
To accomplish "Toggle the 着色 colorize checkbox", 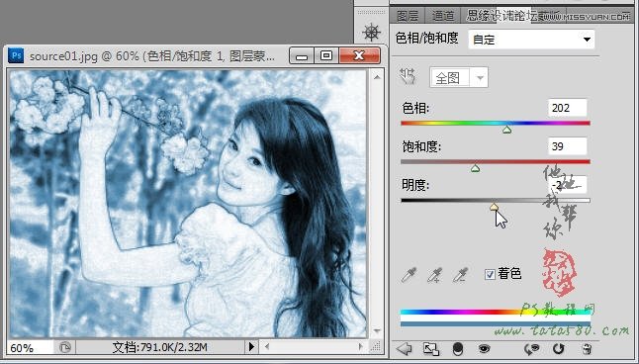I will [490, 274].
